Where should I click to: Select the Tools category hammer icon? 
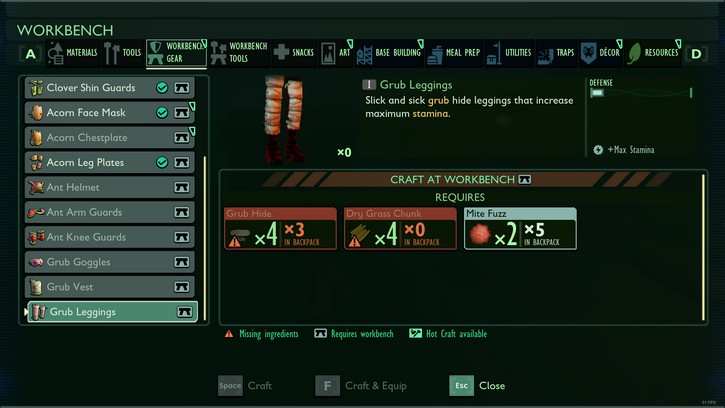point(111,53)
